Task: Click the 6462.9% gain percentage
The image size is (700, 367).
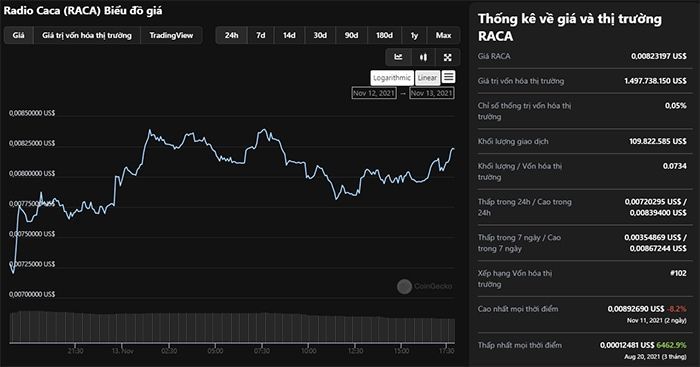Action: tap(672, 345)
